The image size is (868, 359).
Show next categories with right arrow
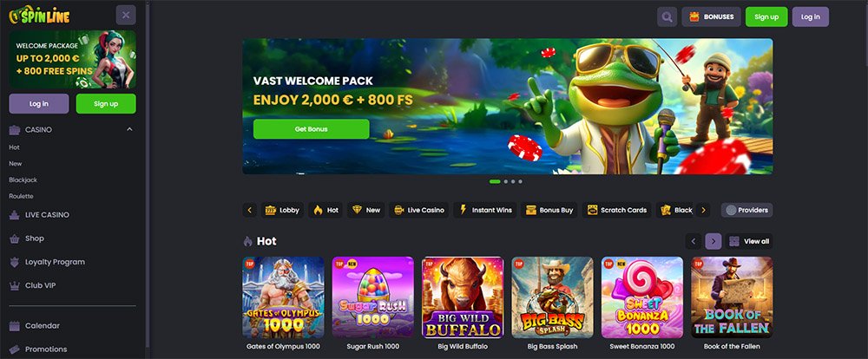point(703,210)
